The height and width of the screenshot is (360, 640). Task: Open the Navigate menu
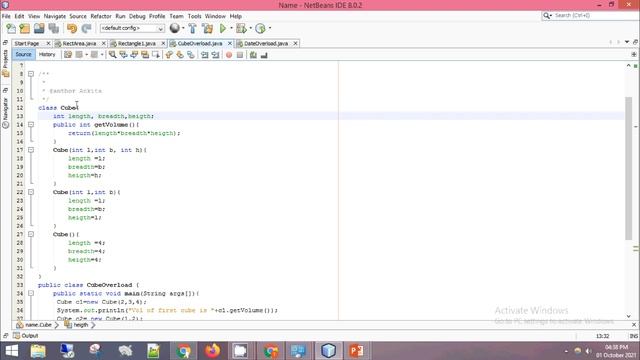[x=55, y=16]
